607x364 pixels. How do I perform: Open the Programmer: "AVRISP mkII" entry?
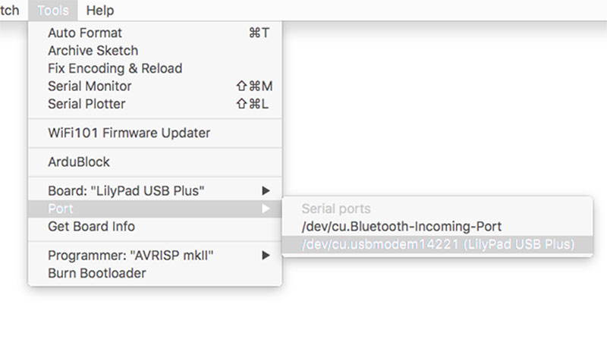point(131,256)
